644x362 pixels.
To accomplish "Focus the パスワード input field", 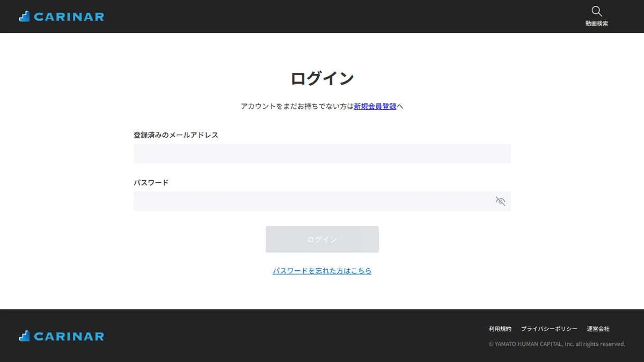I will (322, 201).
